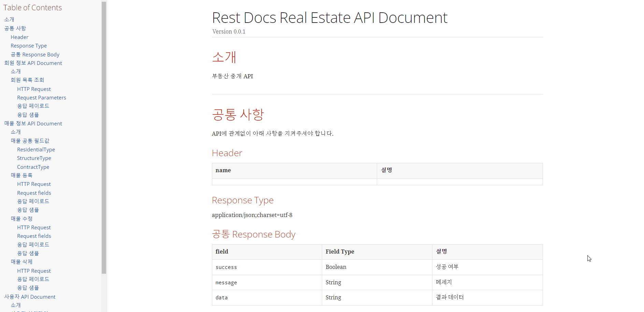Click the Header subheading in the document body
The image size is (644, 312).
click(x=227, y=153)
